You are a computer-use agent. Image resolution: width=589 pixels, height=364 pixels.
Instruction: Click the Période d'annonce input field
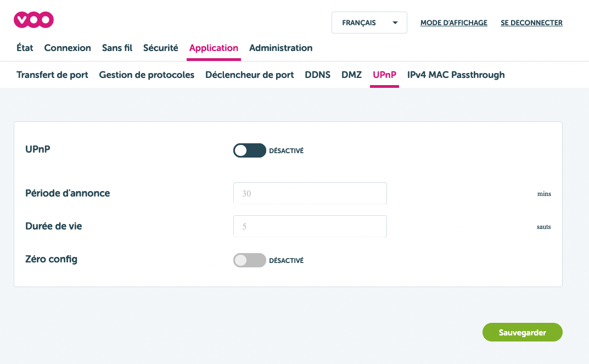[x=310, y=193]
